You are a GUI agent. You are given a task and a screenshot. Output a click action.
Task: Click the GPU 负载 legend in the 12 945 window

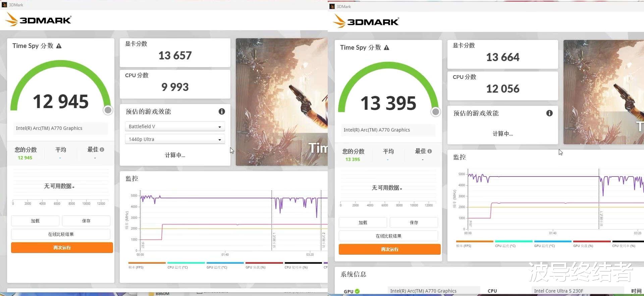264,265
